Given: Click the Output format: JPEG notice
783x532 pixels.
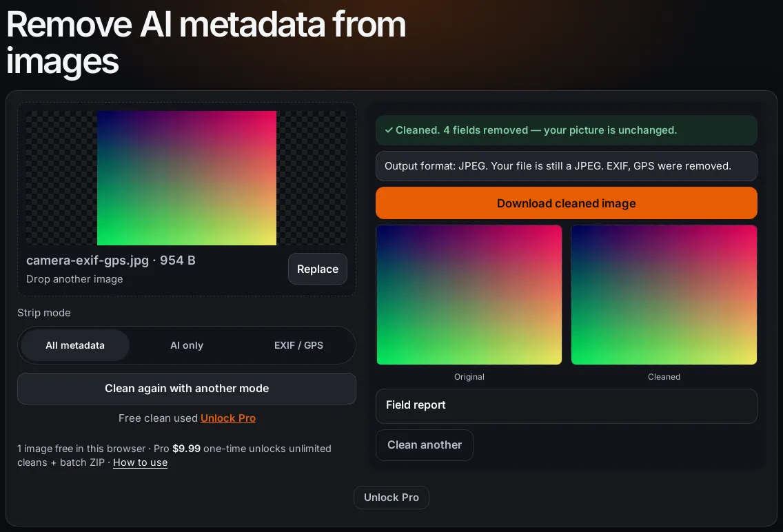Looking at the screenshot, I should (x=567, y=166).
